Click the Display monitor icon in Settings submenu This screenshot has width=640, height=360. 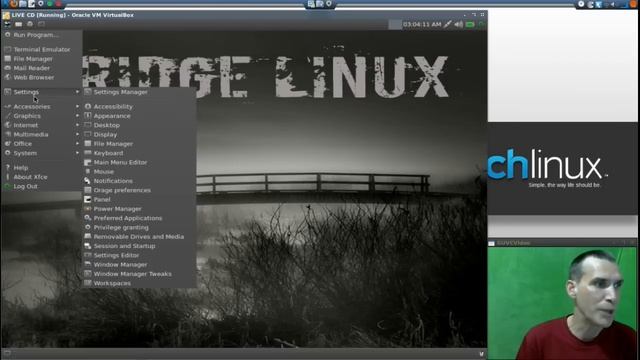[88, 134]
